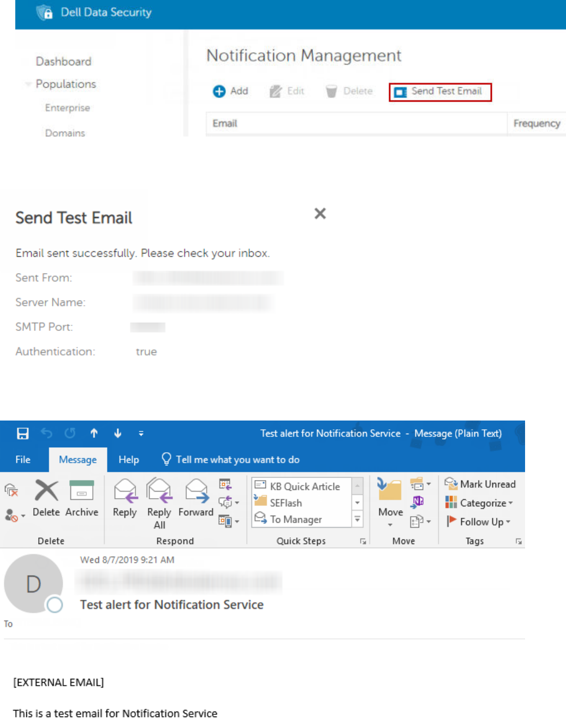Go to previous item with up arrow

tap(94, 434)
